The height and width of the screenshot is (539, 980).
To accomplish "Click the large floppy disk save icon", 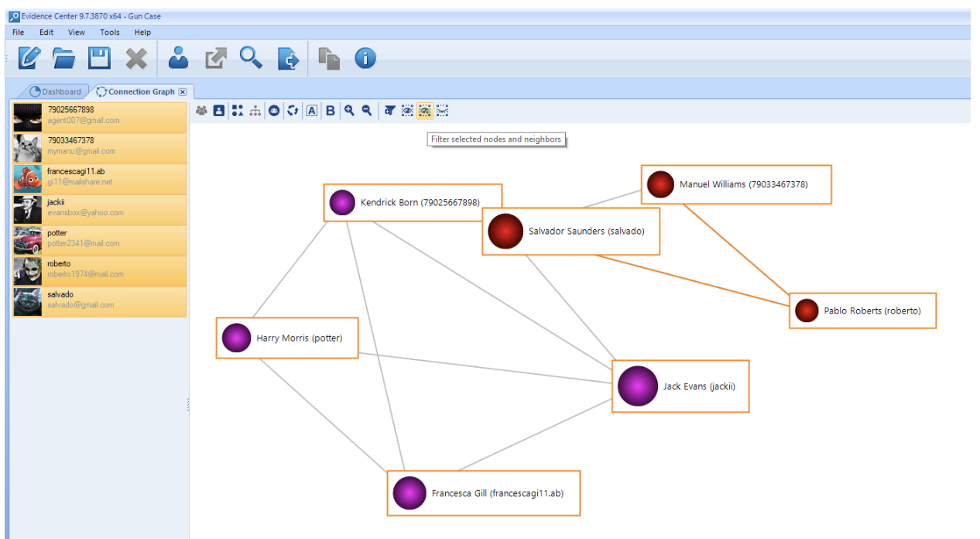I will 100,58.
